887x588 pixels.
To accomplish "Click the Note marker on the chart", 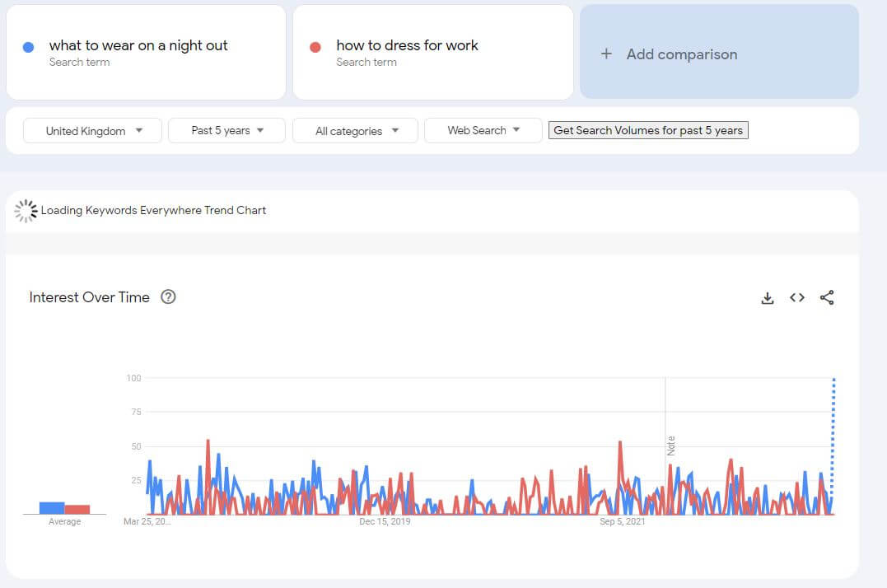I will point(671,446).
